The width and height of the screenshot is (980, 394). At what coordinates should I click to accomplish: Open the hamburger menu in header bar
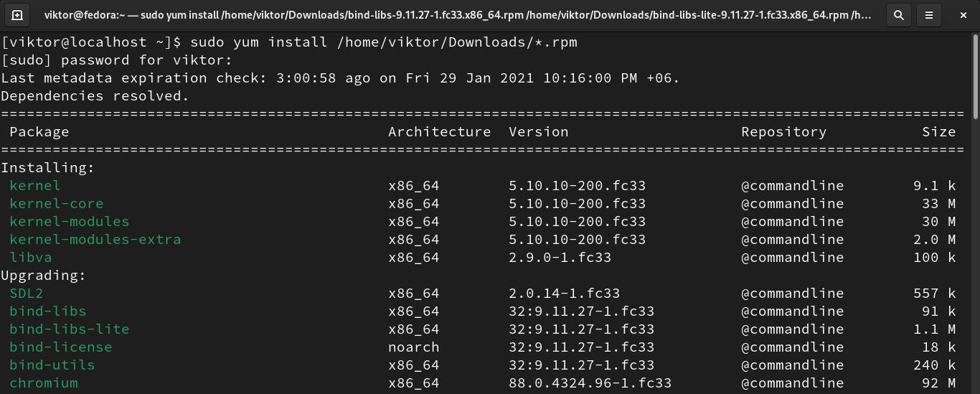click(x=929, y=14)
